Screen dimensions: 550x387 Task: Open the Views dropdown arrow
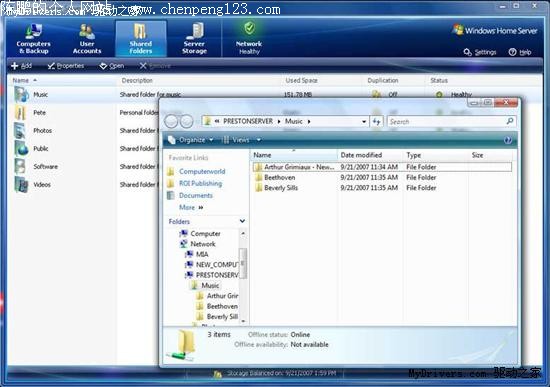coord(259,140)
